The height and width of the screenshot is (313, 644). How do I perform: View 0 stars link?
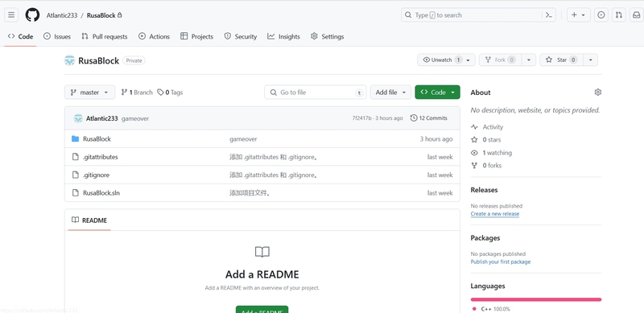[486, 140]
